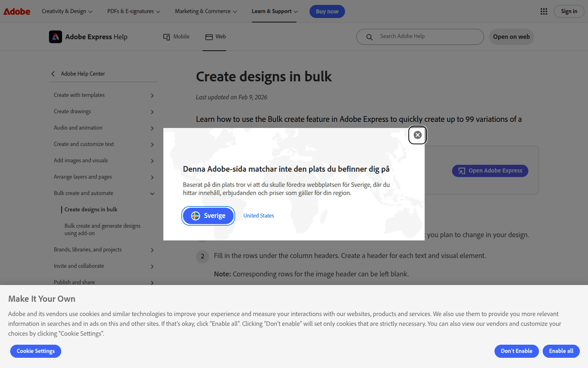Open Arrange layers and pages section
The height and width of the screenshot is (368, 588).
point(83,177)
